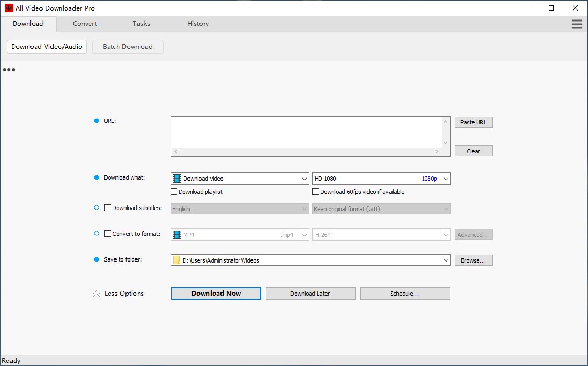Click the film icon beside MP4 format
This screenshot has width=588, height=366.
[176, 235]
